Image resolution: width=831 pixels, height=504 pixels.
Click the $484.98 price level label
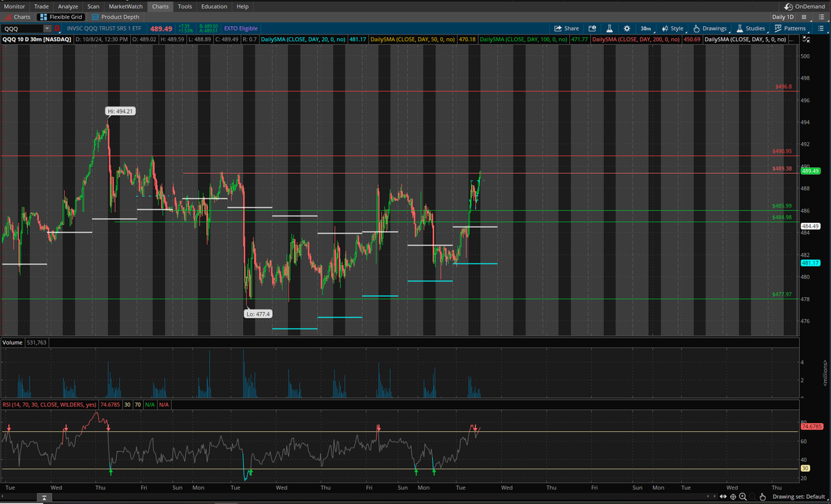pyautogui.click(x=782, y=217)
